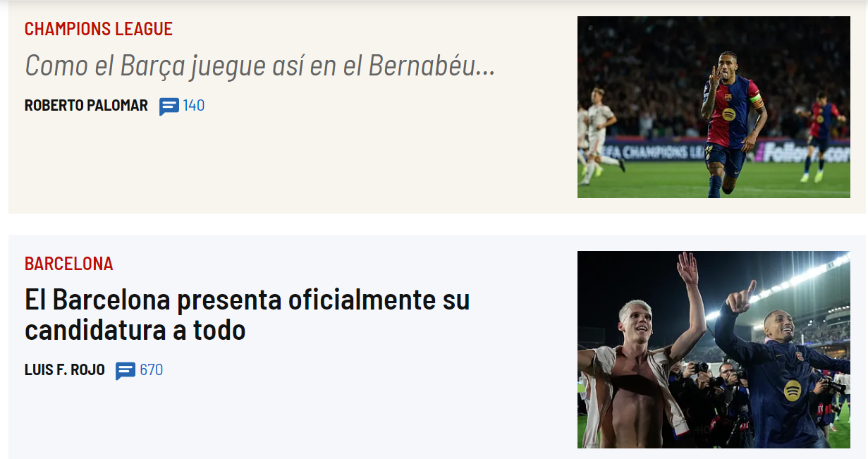The image size is (868, 459).
Task: Open the photo of players waving near photographers
Action: click(x=714, y=350)
